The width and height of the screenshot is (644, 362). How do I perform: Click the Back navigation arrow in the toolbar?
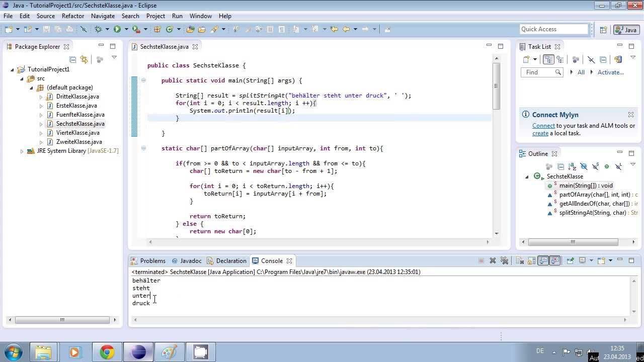[346, 29]
